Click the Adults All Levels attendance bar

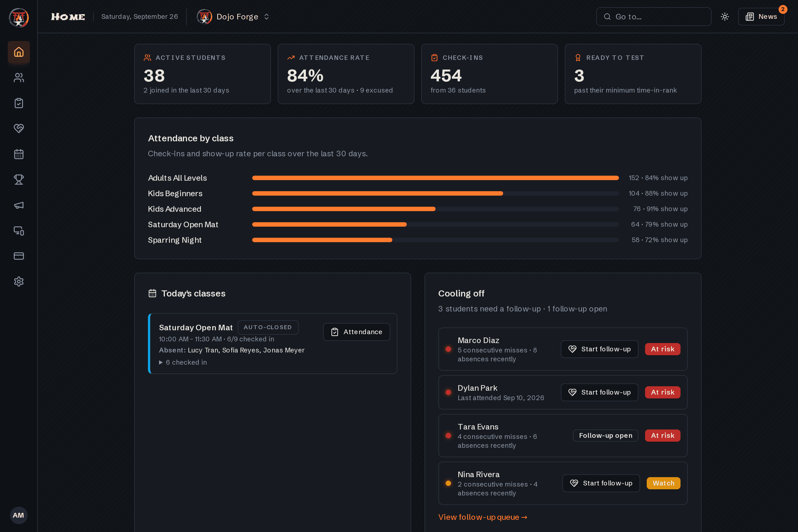coord(435,178)
